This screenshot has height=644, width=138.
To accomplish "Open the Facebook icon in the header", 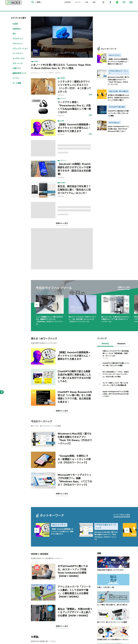I will click(110, 2).
